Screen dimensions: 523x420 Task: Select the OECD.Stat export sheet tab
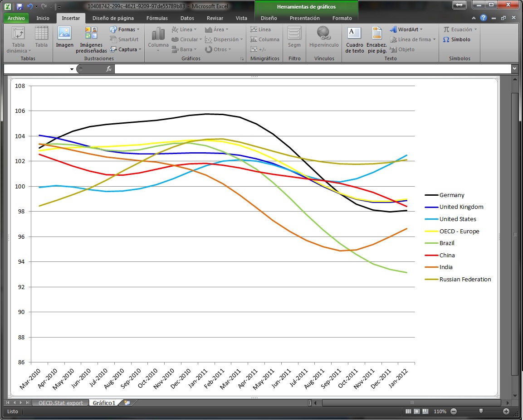(60, 402)
